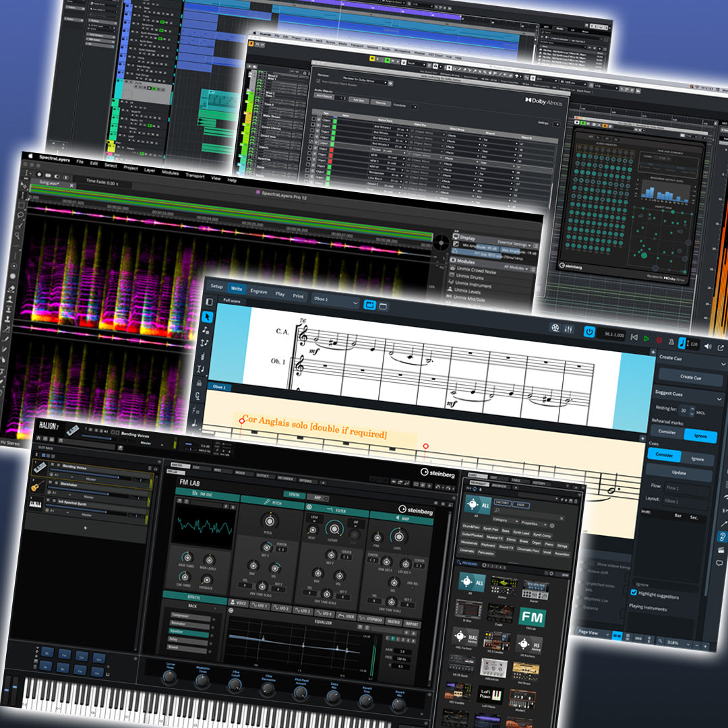This screenshot has height=728, width=728.
Task: Click the note input icon below Dorico's arrow tool
Action: click(206, 330)
